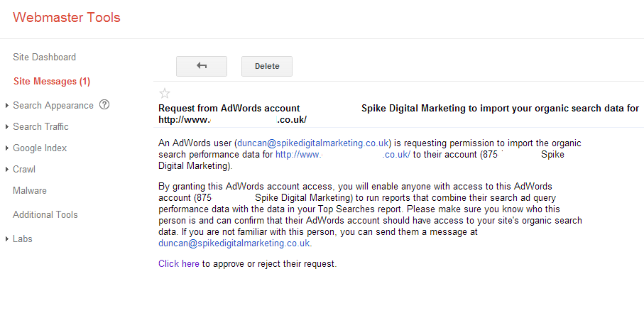Click 'By granting this AdWords account access' text
This screenshot has height=318, width=644.
246,187
